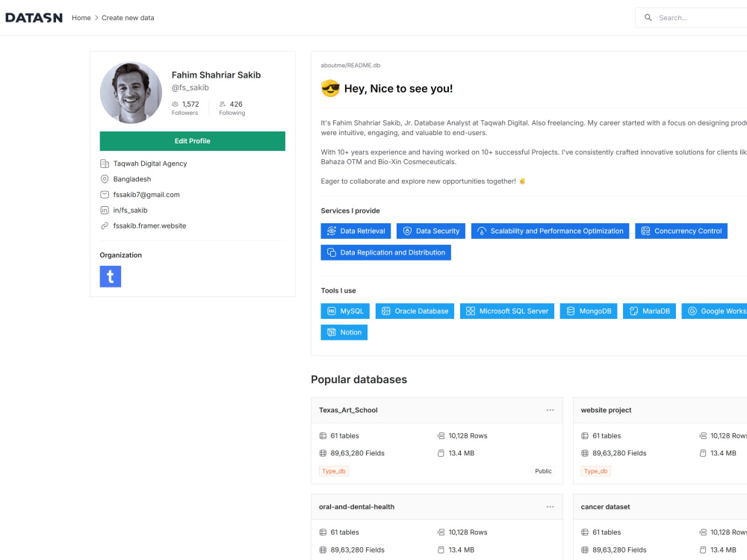Click the @fs_sakib username
747x560 pixels.
pyautogui.click(x=190, y=87)
